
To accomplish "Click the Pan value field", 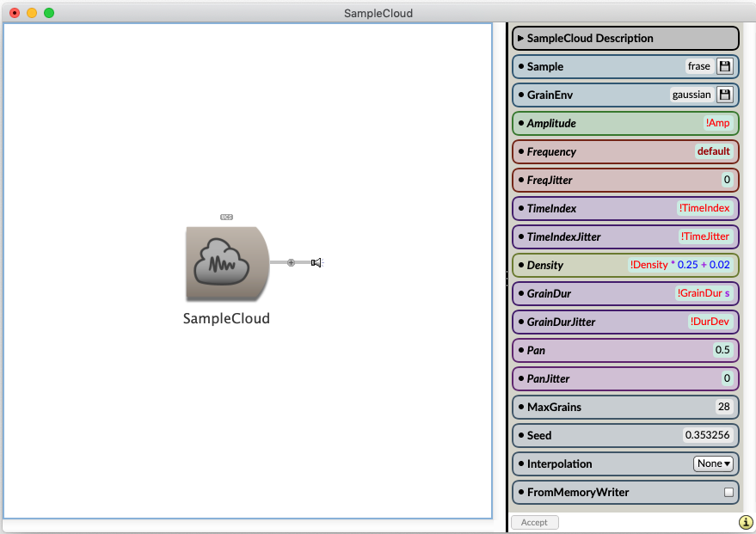I will point(722,350).
